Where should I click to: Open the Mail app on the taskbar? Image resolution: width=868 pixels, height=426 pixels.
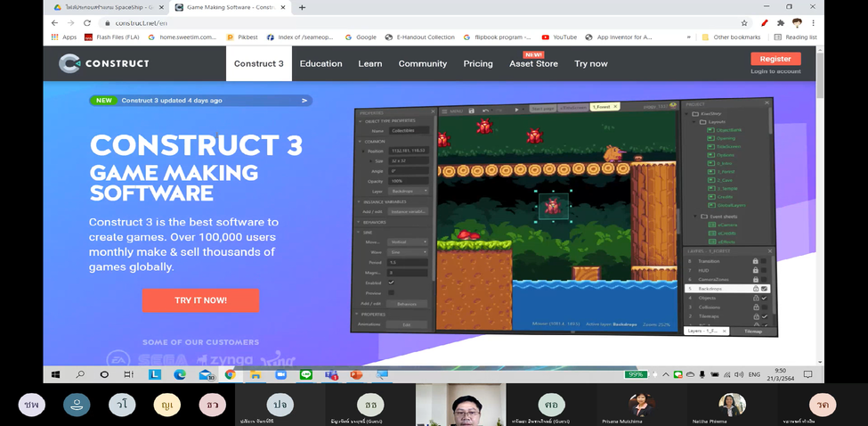point(206,375)
